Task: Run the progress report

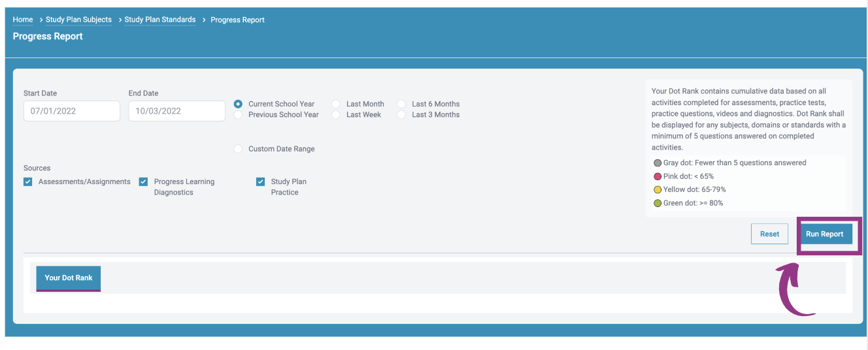Action: (x=824, y=234)
